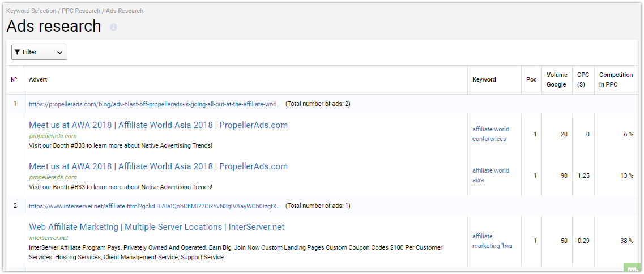This screenshot has width=644, height=274.
Task: Click the Competition in PPC column header
Action: (x=616, y=80)
